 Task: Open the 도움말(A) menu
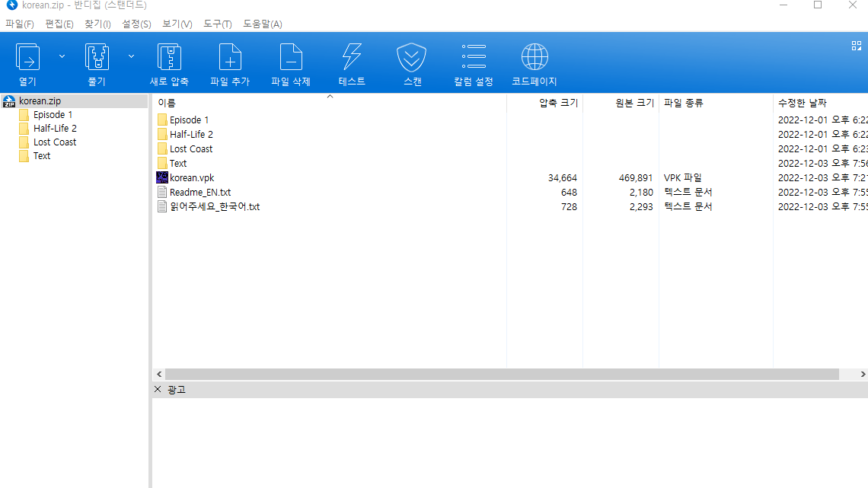263,24
